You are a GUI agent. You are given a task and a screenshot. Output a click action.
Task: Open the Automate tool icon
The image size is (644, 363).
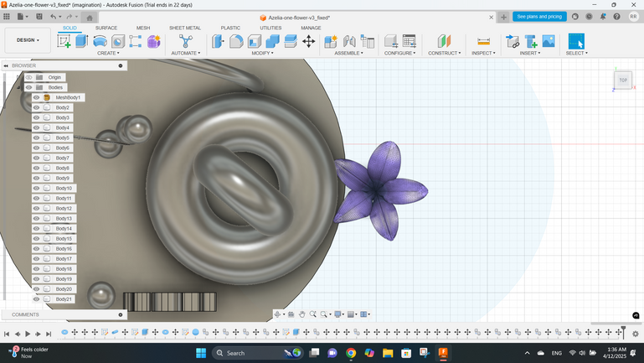click(x=186, y=41)
